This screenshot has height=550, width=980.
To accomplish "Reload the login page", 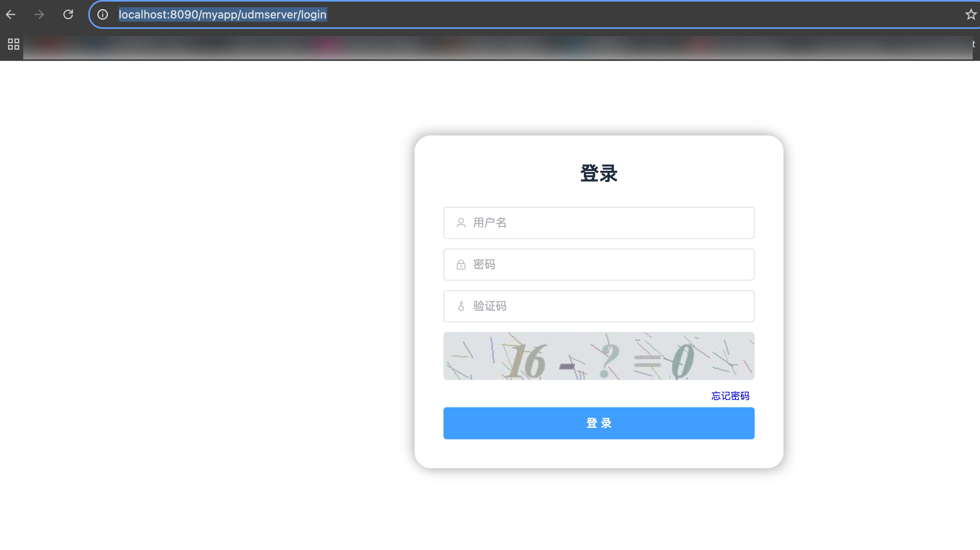I will coord(68,15).
